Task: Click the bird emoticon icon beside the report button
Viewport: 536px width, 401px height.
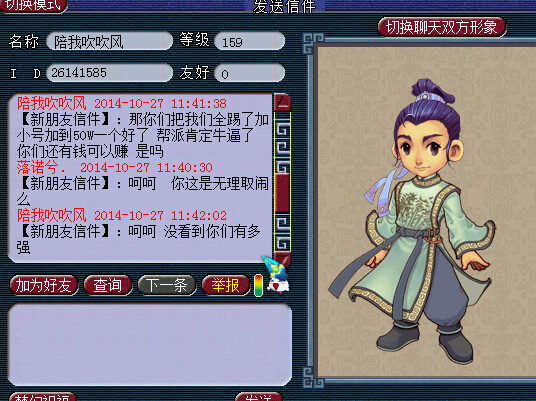Action: point(276,275)
